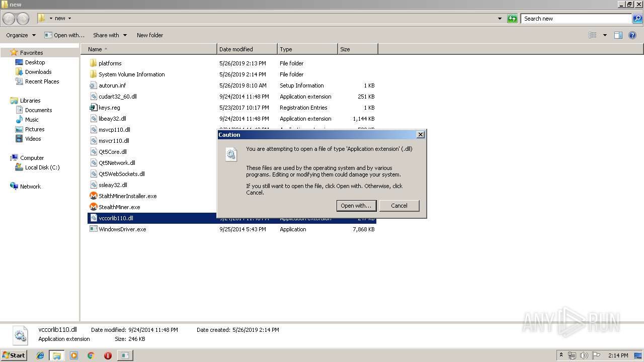Screen dimensions: 644x362
Task: Click the taskbar clock showing 2:14 PM
Action: click(618, 355)
